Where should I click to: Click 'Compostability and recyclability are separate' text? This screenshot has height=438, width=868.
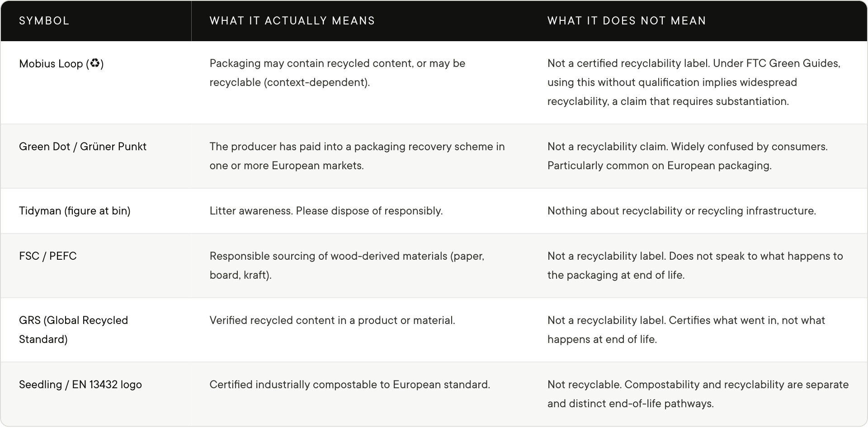[x=736, y=385]
